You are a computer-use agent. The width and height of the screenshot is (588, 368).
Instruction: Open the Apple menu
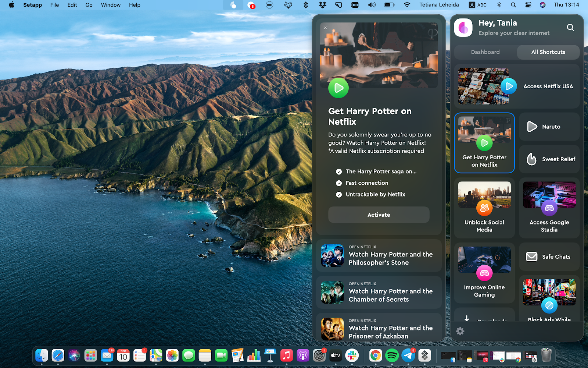(x=11, y=5)
